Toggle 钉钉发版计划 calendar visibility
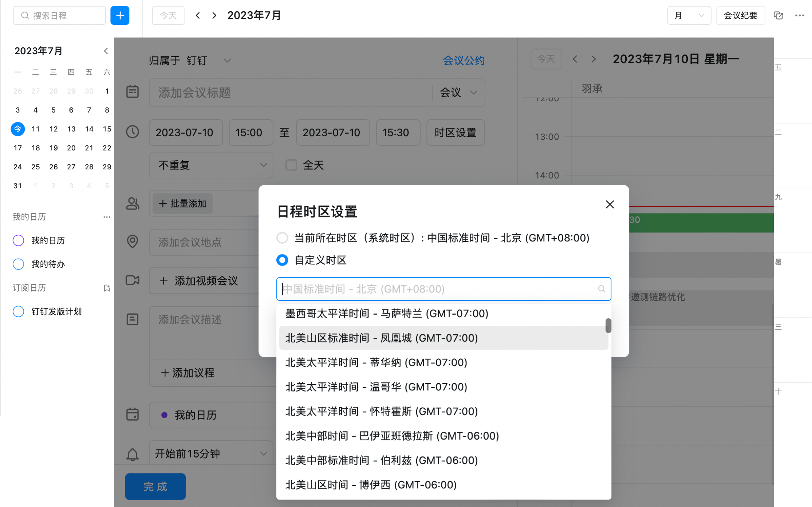 (x=18, y=311)
